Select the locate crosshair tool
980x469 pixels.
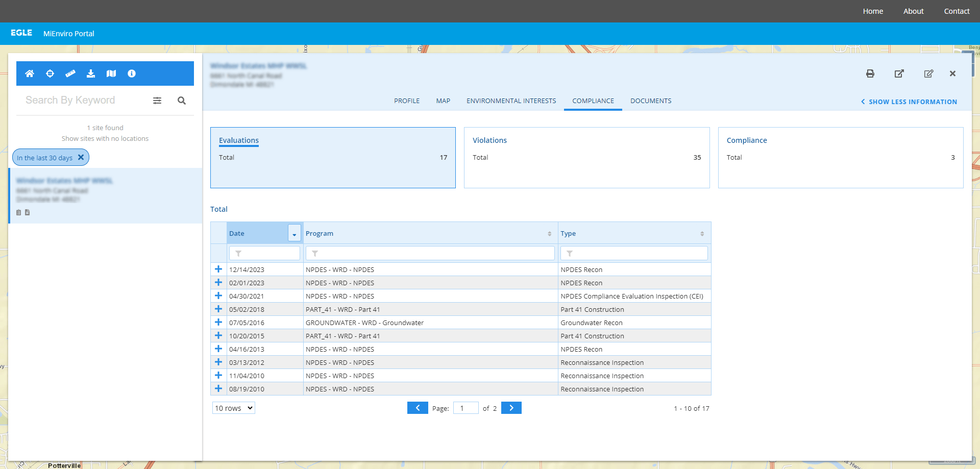click(x=50, y=73)
